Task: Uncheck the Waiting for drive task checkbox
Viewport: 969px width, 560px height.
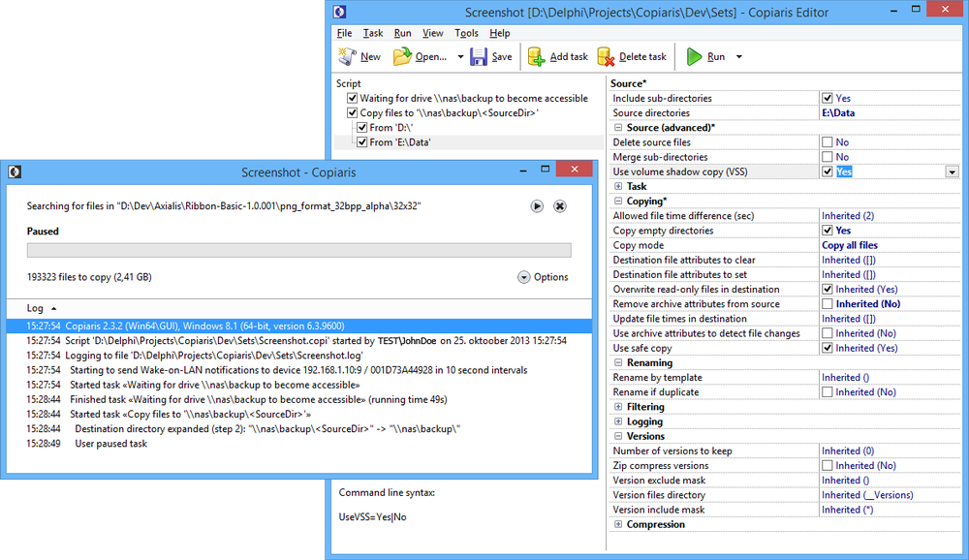Action: point(353,98)
